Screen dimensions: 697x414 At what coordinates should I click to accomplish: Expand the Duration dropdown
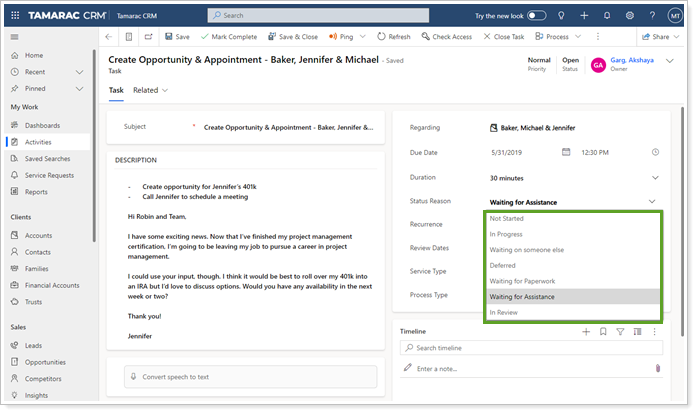point(655,177)
